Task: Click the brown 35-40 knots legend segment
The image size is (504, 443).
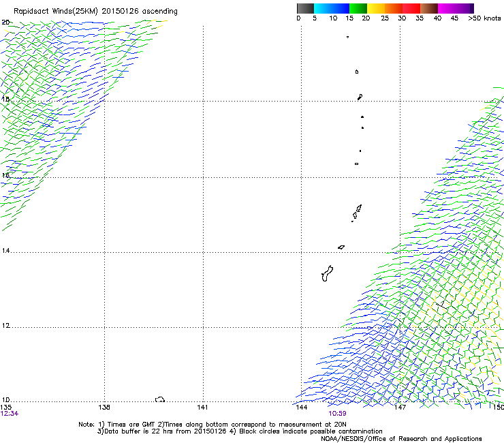Action: tap(429, 8)
